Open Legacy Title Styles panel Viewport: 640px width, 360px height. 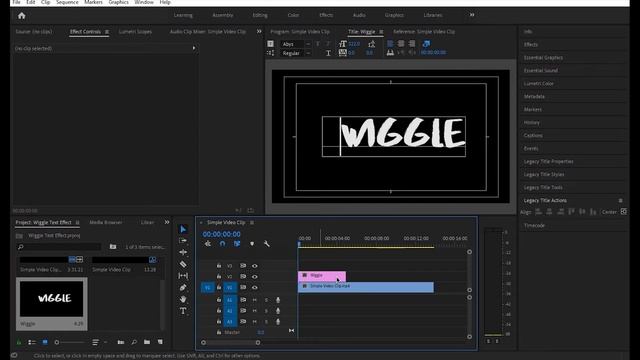(x=544, y=174)
